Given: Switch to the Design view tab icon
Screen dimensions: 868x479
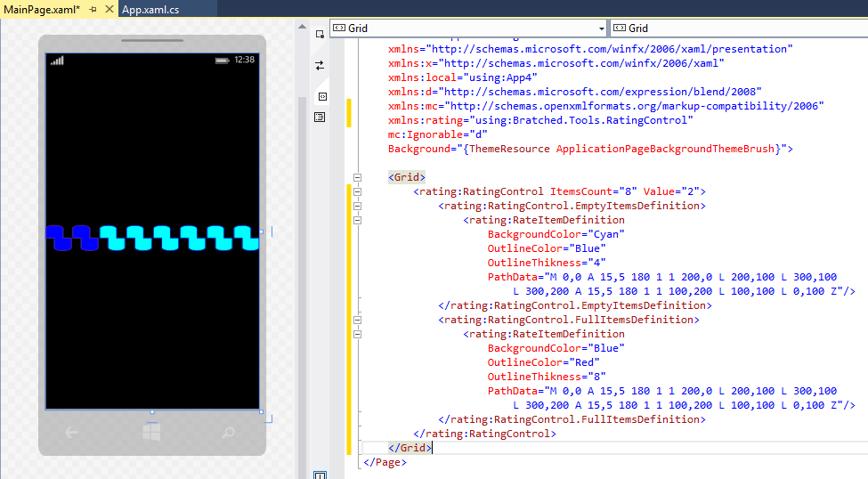Looking at the screenshot, I should pos(320,35).
